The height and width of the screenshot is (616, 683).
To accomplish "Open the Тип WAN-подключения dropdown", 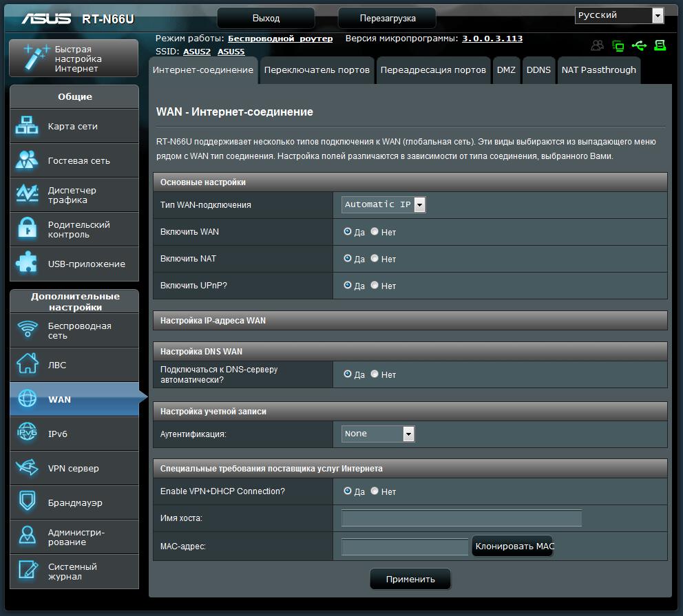I will tap(383, 204).
